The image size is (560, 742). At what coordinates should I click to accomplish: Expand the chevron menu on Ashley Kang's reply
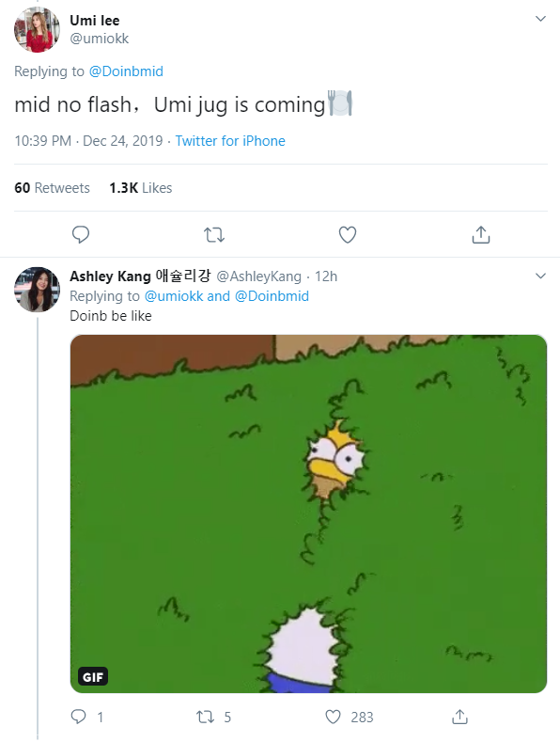[540, 276]
